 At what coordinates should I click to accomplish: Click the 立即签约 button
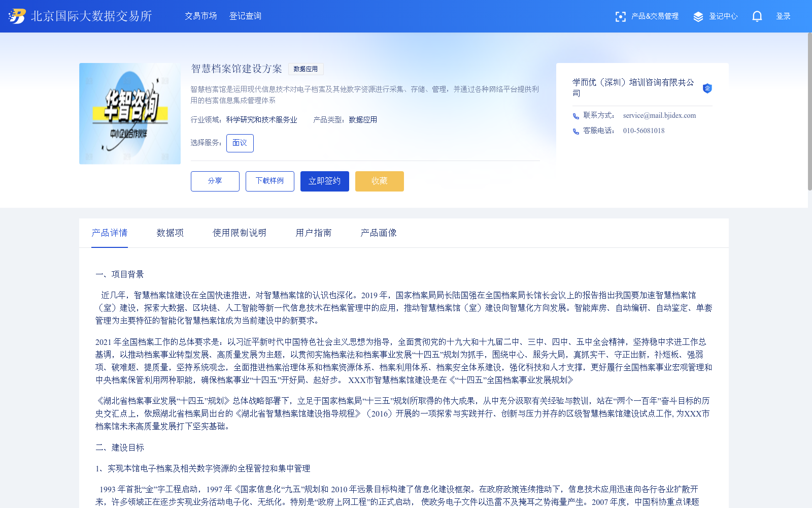click(x=325, y=181)
